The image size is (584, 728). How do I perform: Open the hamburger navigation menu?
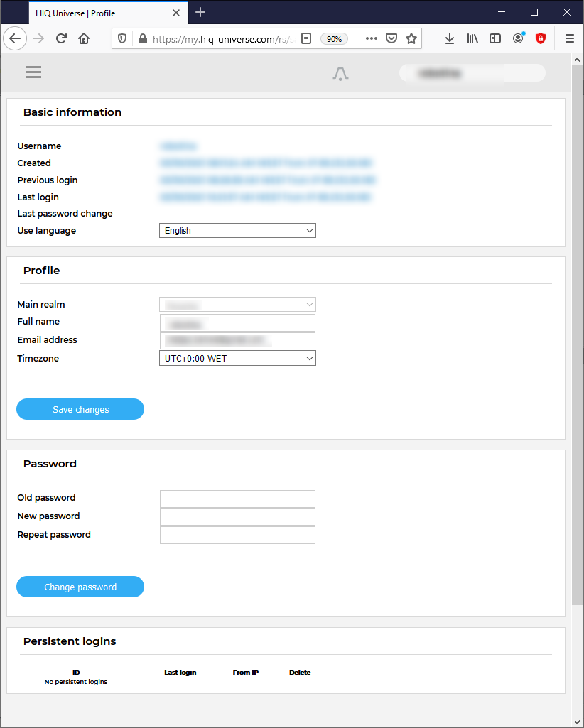coord(33,72)
